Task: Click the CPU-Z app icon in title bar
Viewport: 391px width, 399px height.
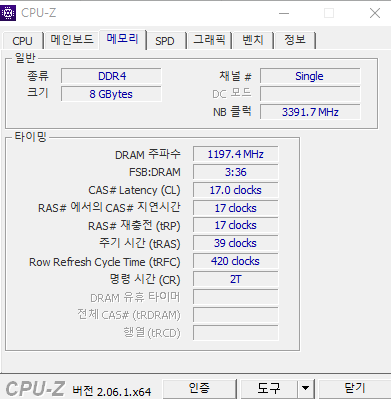Action: coord(8,13)
